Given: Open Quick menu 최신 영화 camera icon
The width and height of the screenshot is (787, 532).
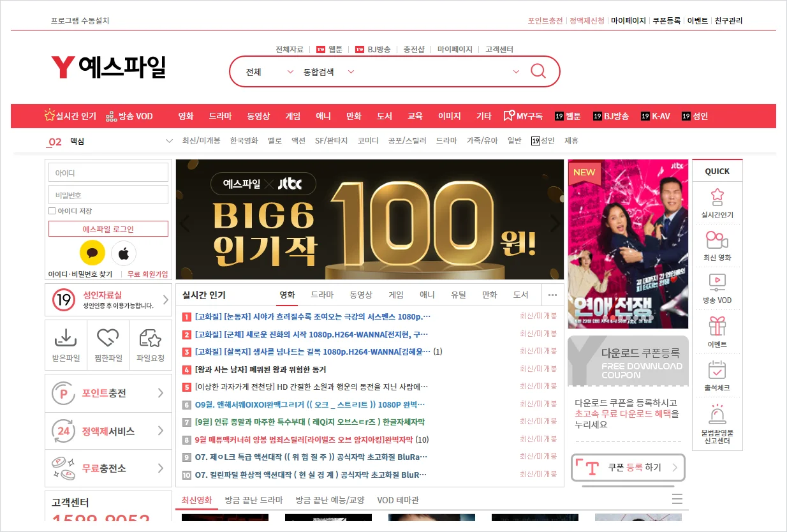Looking at the screenshot, I should pos(717,240).
